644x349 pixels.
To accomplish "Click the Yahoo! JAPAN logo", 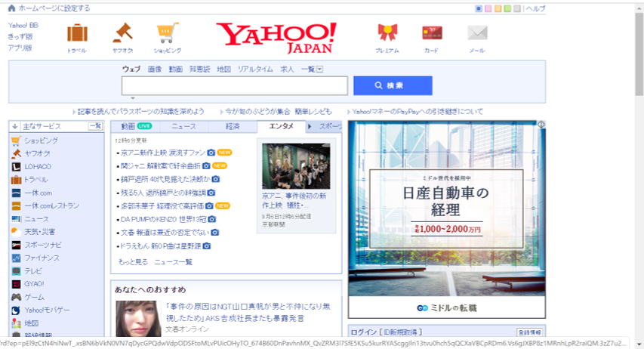I will click(x=276, y=38).
